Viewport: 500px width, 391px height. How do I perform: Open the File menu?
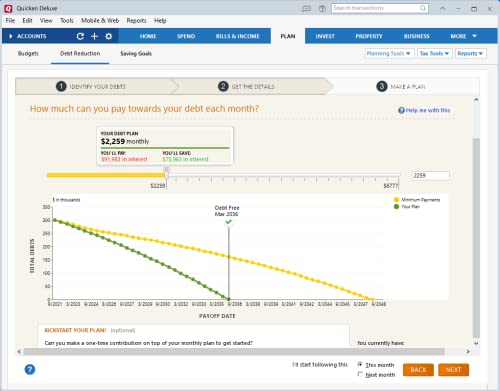(x=10, y=21)
